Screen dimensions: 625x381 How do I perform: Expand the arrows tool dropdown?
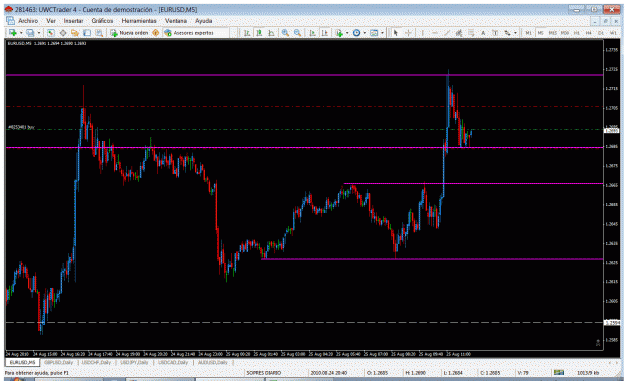click(515, 33)
